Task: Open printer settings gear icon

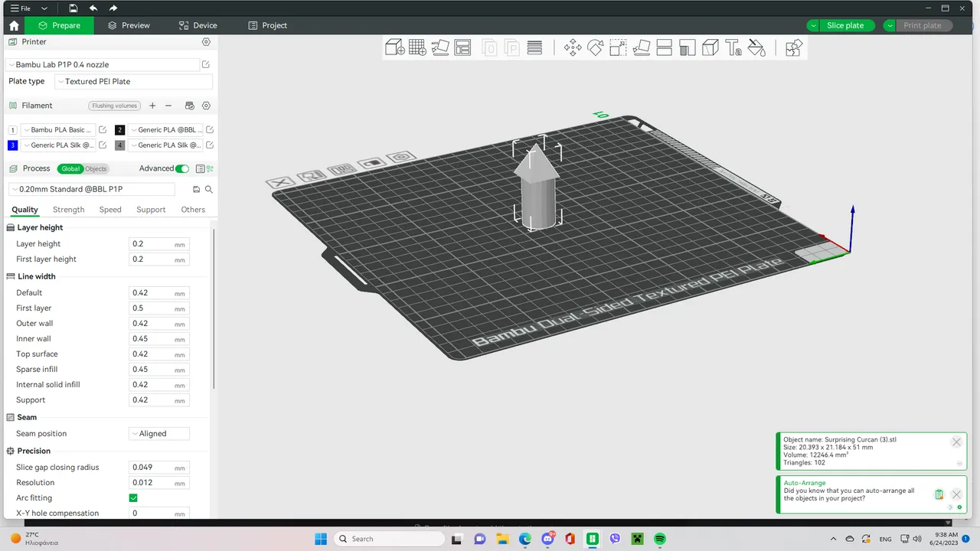Action: click(x=206, y=42)
